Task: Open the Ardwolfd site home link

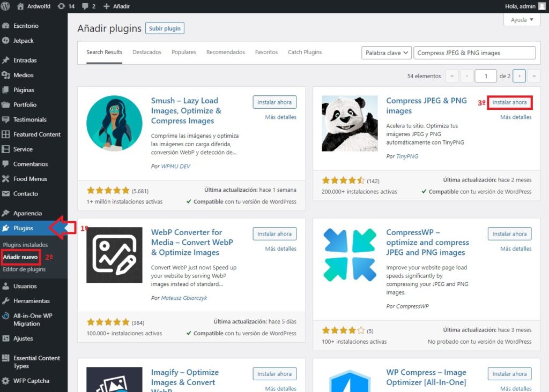Action: click(x=34, y=6)
